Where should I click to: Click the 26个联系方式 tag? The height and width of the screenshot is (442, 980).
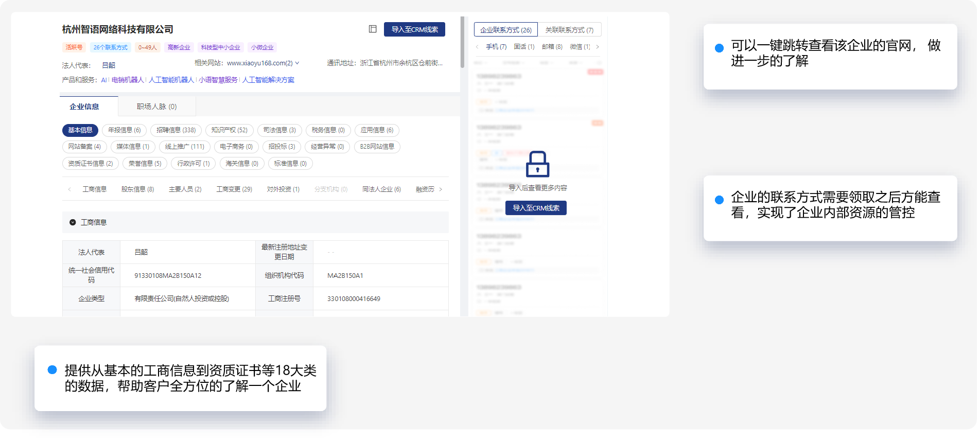pyautogui.click(x=110, y=47)
